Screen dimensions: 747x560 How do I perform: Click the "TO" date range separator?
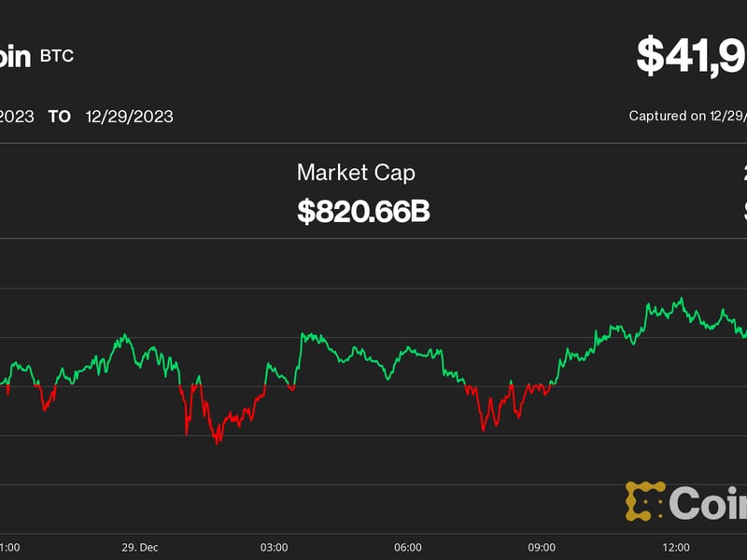click(x=60, y=117)
